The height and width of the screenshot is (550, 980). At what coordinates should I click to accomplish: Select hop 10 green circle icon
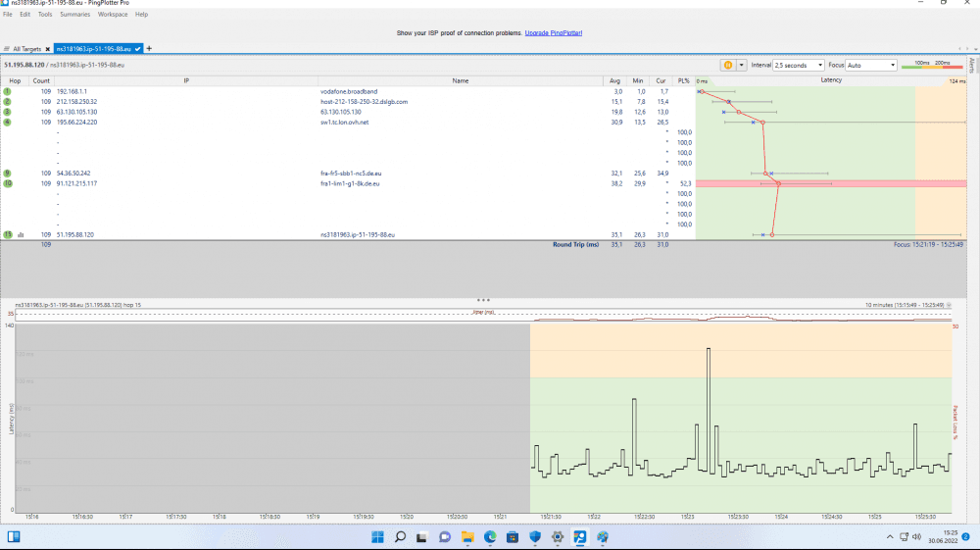7,183
